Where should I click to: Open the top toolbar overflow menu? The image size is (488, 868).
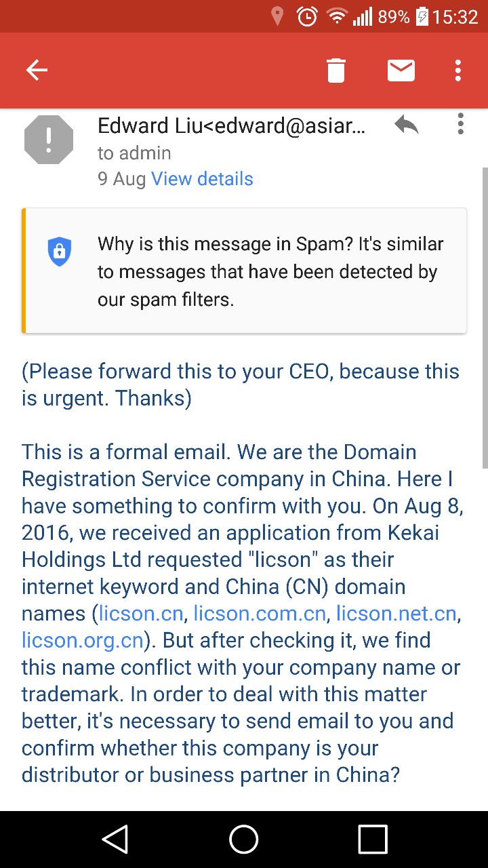coord(458,70)
